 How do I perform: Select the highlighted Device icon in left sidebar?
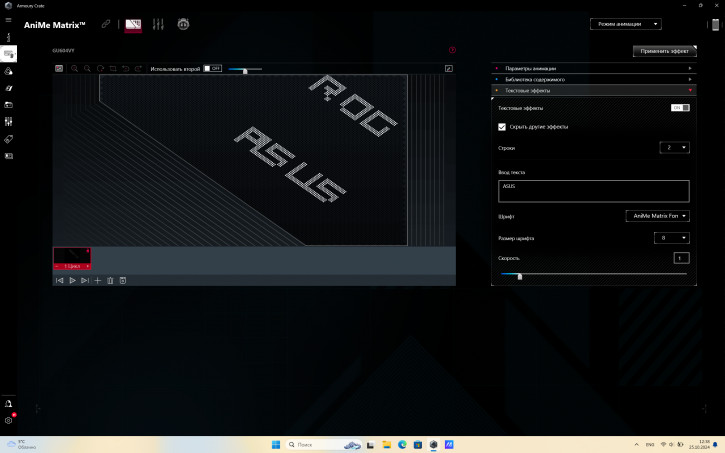(x=8, y=54)
